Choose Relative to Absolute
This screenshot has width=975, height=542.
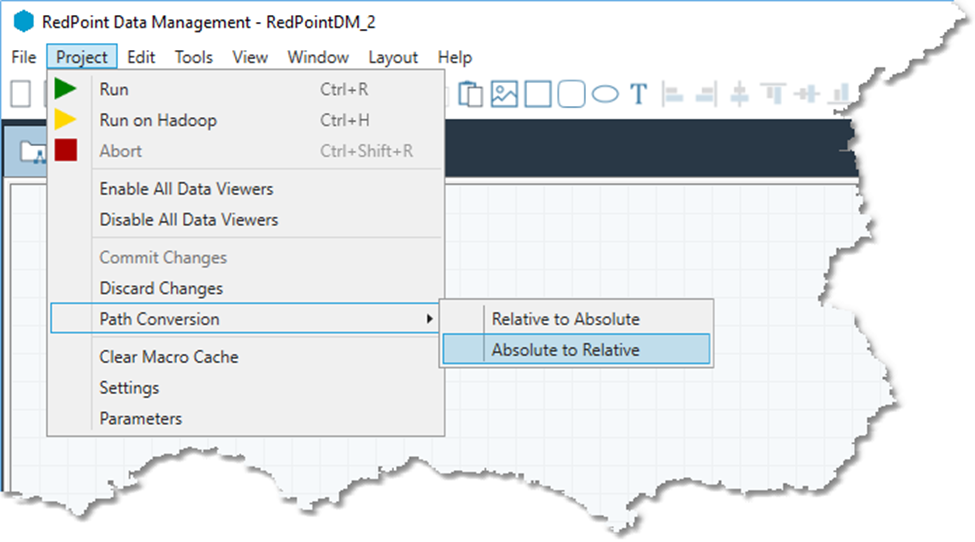tap(565, 319)
